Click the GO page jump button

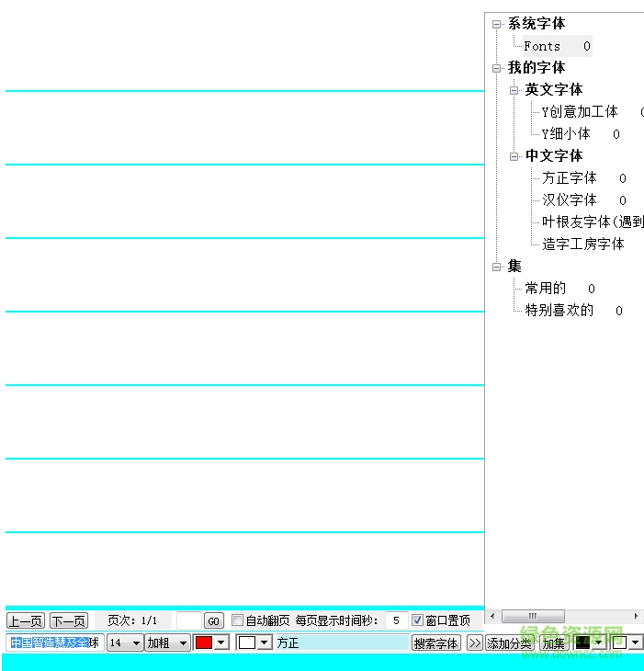point(213,621)
